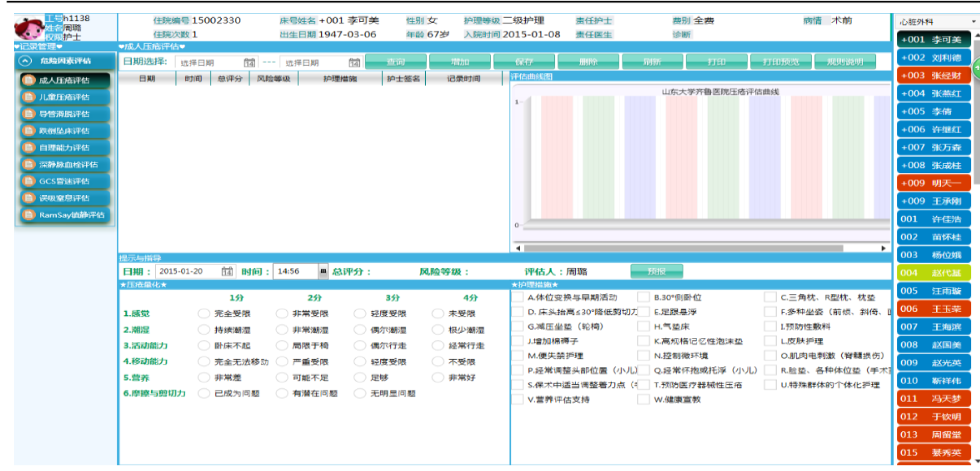Click the 打印预览 print preview button

click(780, 62)
